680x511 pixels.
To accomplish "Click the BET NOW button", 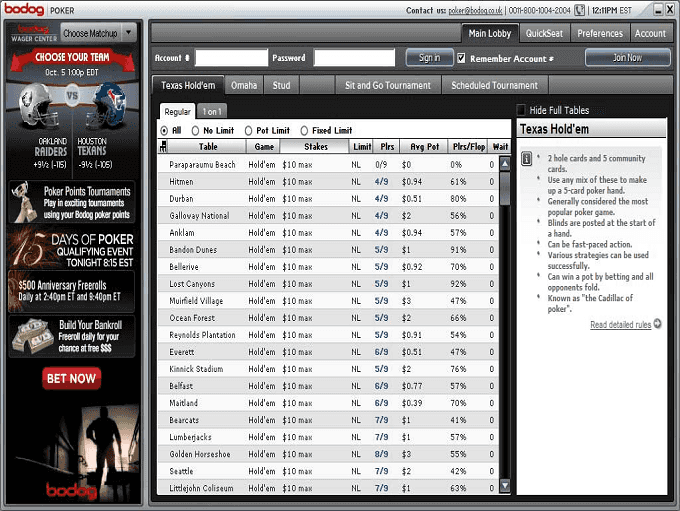I will click(x=71, y=378).
